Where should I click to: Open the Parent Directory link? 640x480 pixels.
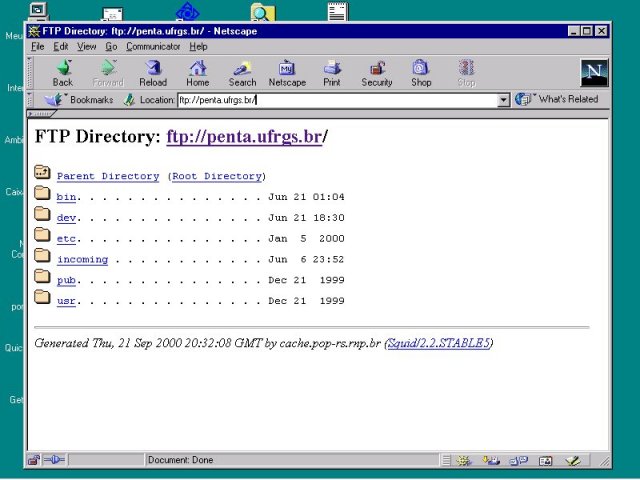pos(108,176)
